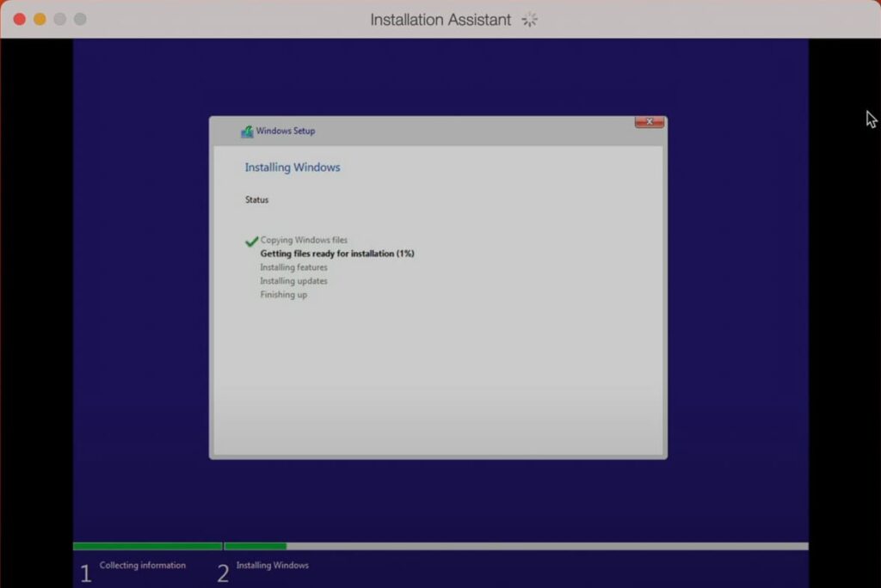This screenshot has width=881, height=588.
Task: Click the red macOS close button
Action: (19, 19)
